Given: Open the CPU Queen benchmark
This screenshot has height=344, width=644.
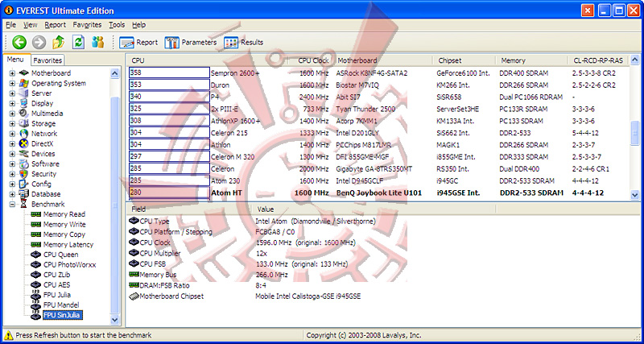Looking at the screenshot, I should [61, 255].
